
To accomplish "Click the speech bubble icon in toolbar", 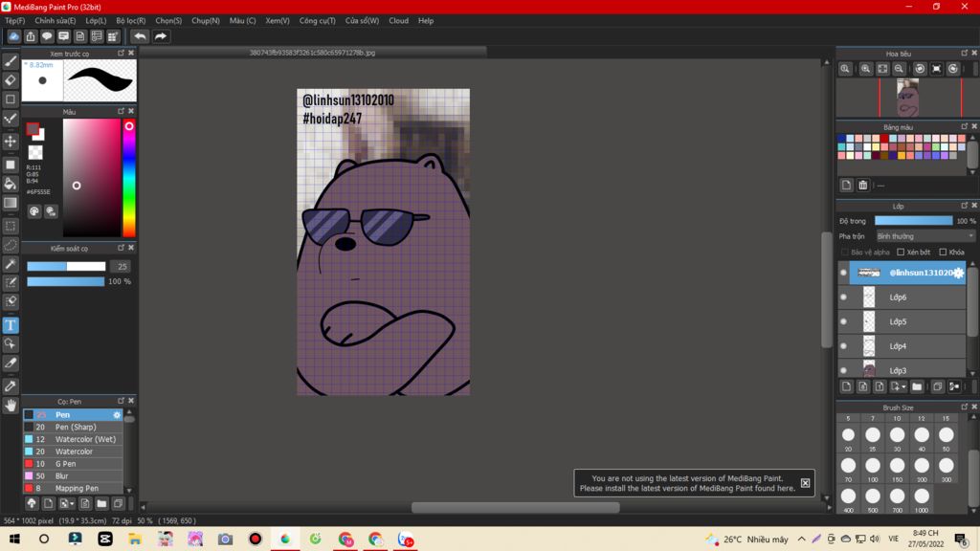I will pos(47,36).
